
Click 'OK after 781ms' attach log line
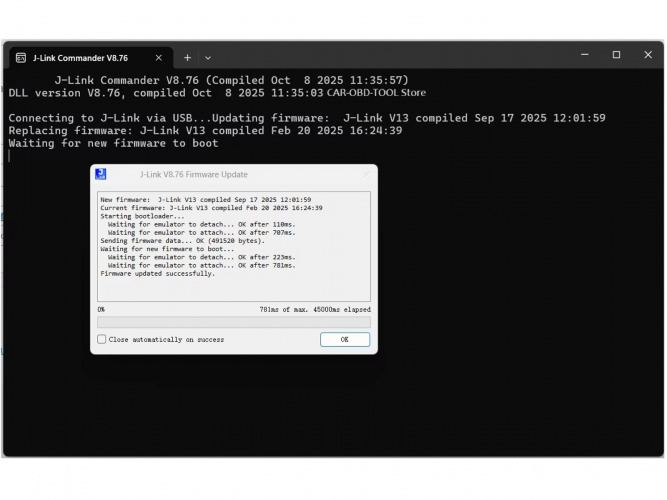201,266
